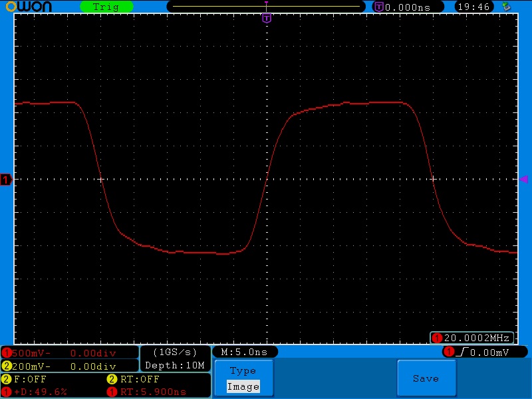This screenshot has width=532, height=399.
Task: Open the Type Image menu option
Action: point(243,378)
